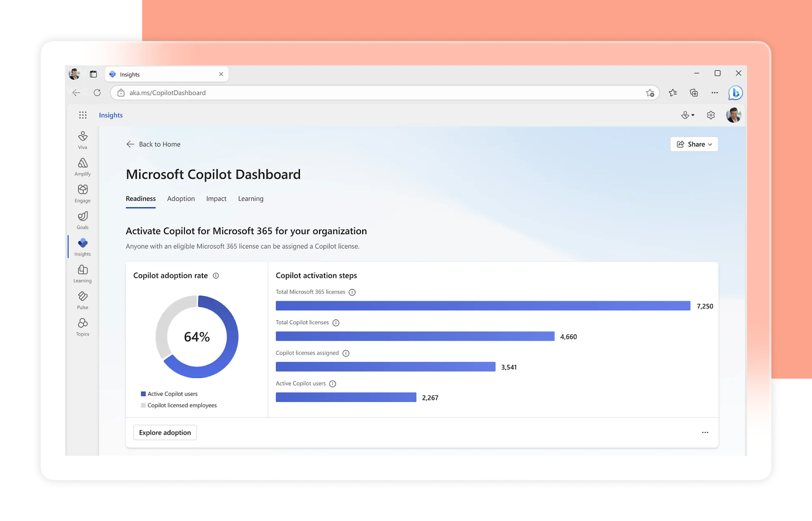This screenshot has width=812, height=521.
Task: Expand the Share dropdown
Action: click(694, 144)
